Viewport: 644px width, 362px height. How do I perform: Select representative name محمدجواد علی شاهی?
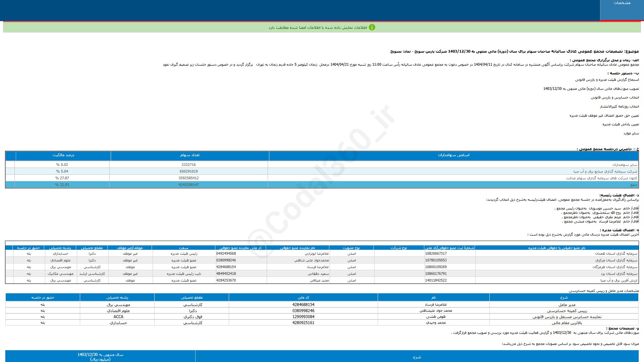click(x=312, y=260)
